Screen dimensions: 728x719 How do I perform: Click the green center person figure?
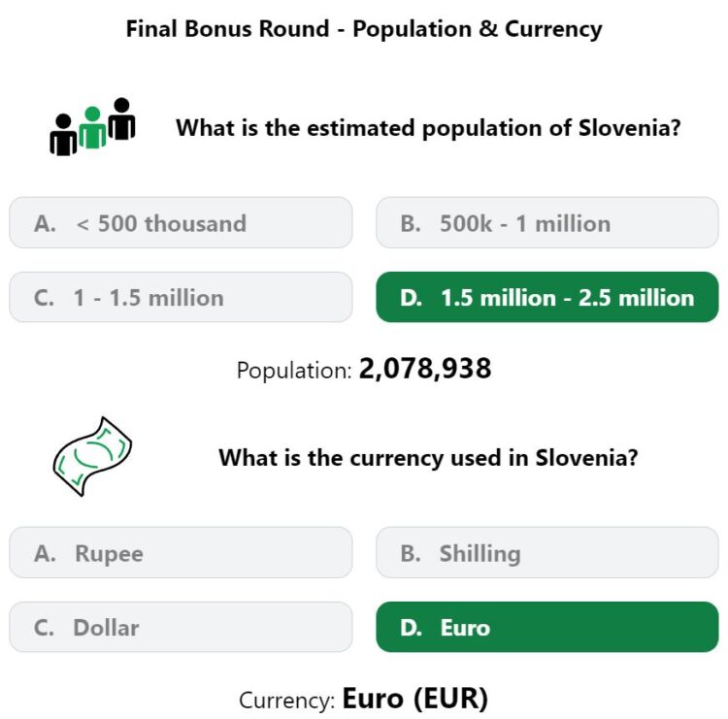point(92,129)
